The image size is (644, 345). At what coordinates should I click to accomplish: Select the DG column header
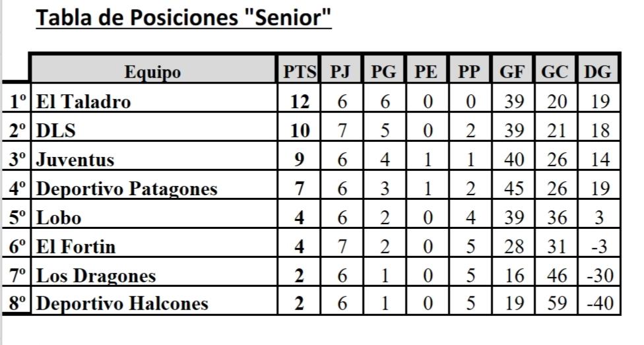(598, 71)
